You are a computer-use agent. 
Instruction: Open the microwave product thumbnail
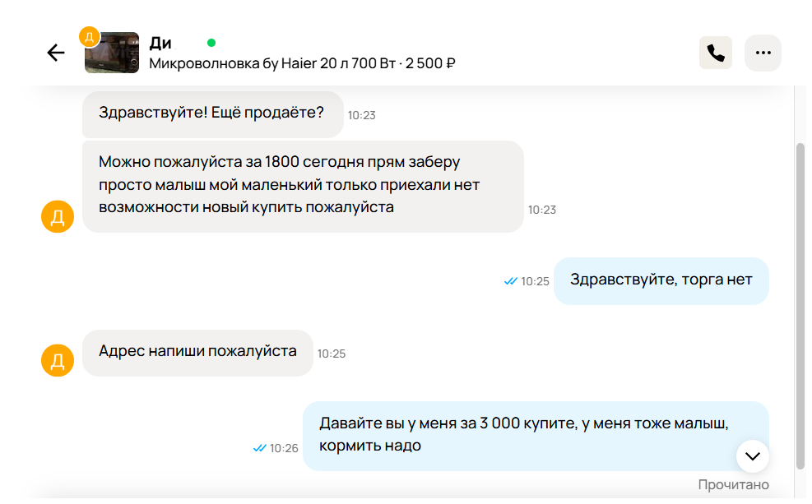click(111, 52)
